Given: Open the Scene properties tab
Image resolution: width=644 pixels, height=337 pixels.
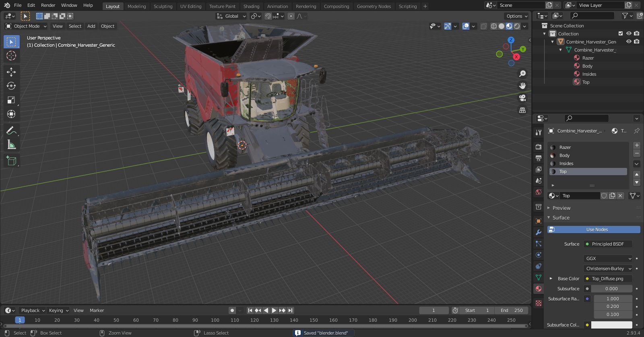Looking at the screenshot, I should (539, 180).
